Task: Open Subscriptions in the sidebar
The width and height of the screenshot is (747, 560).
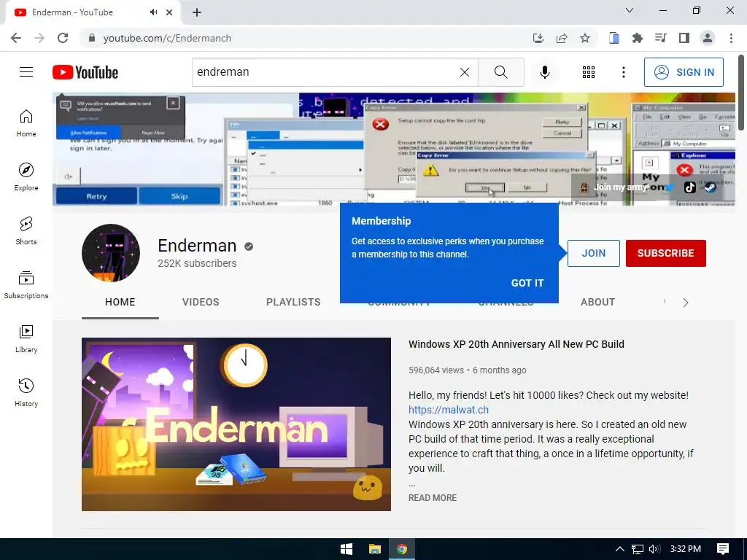Action: point(26,285)
